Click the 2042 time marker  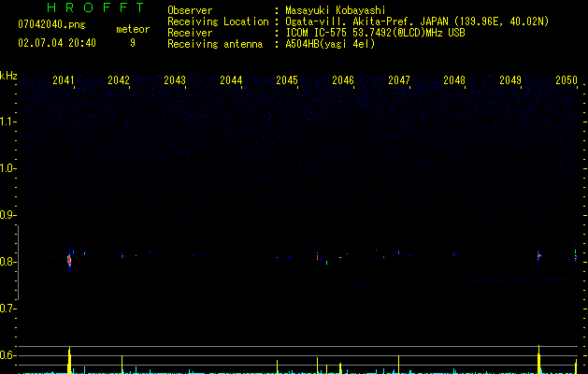(119, 80)
